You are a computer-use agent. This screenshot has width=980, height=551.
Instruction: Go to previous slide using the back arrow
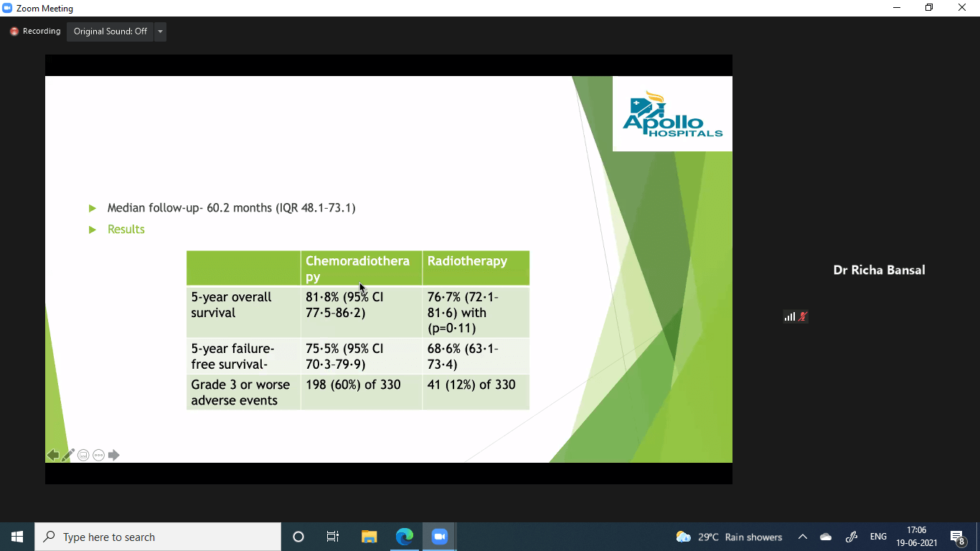pyautogui.click(x=52, y=455)
